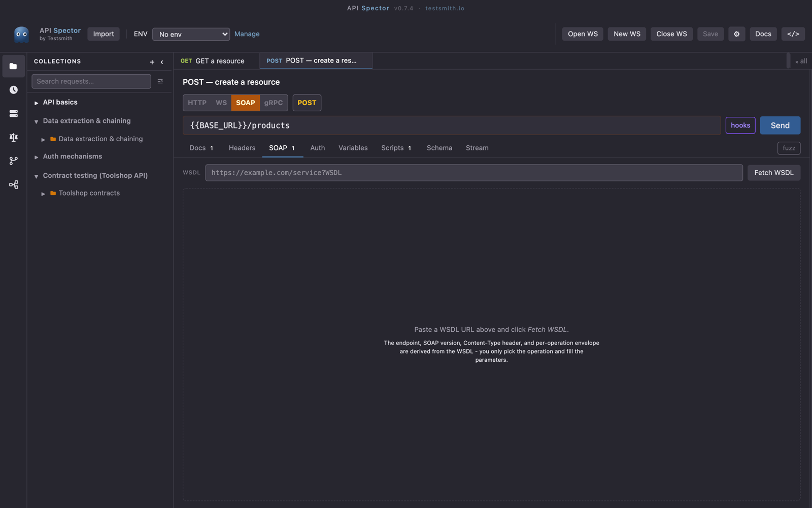
Task: Click the API Spector ghost logo
Action: click(21, 34)
